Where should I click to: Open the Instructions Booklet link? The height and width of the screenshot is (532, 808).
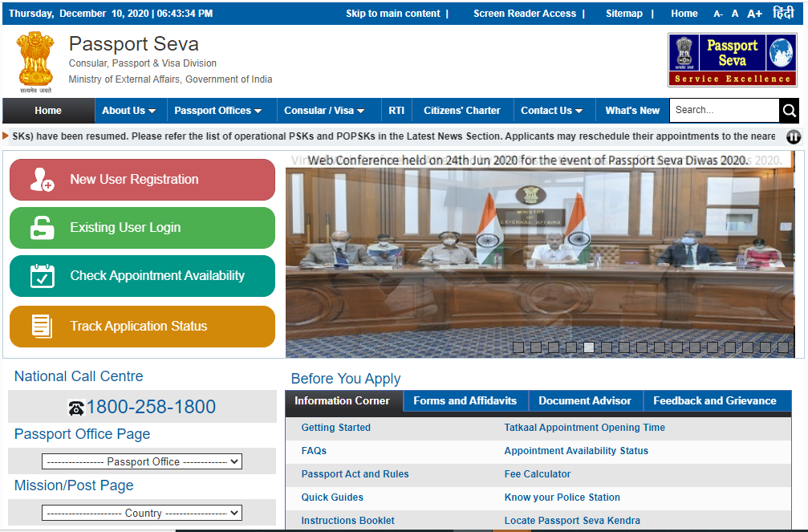pos(347,520)
